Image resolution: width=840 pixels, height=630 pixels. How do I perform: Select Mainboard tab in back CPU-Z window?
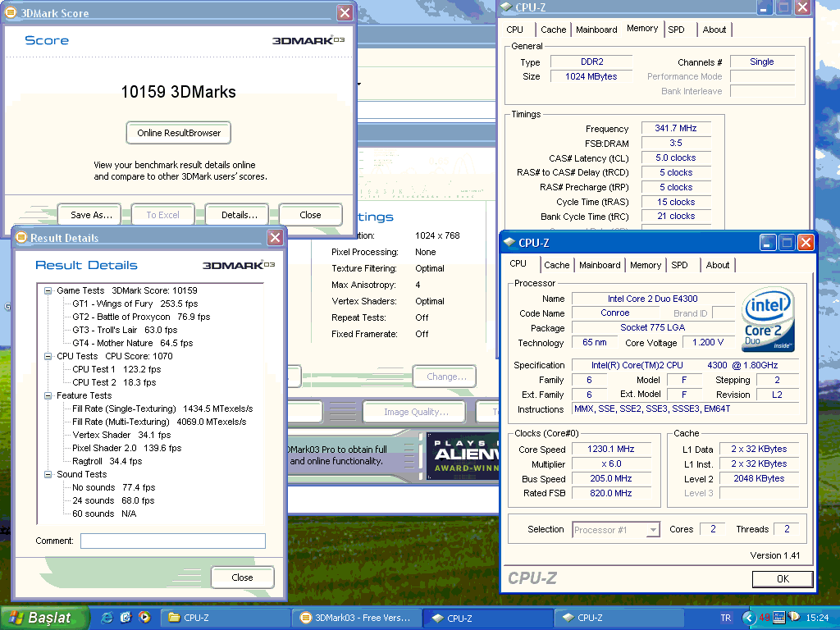pyautogui.click(x=596, y=30)
